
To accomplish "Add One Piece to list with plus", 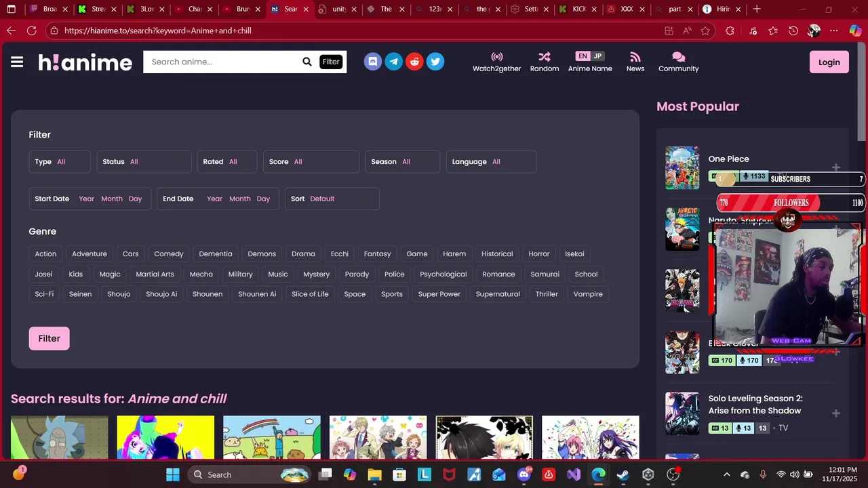I will (x=836, y=167).
